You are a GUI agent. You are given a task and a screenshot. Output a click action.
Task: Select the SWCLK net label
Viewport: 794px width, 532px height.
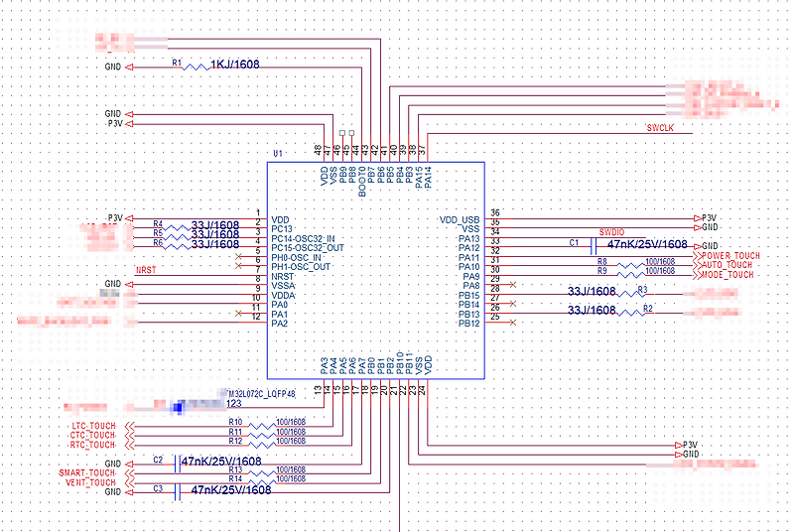660,128
